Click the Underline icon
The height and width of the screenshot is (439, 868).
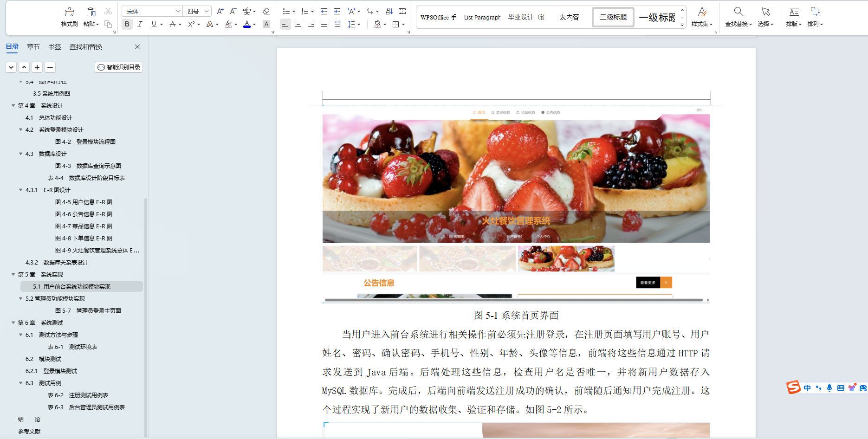(154, 24)
